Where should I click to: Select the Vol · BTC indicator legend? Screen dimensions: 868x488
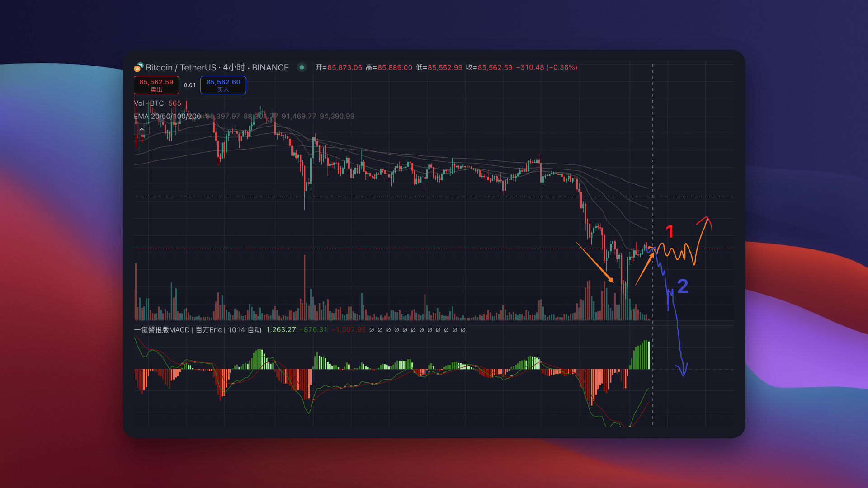tap(149, 103)
